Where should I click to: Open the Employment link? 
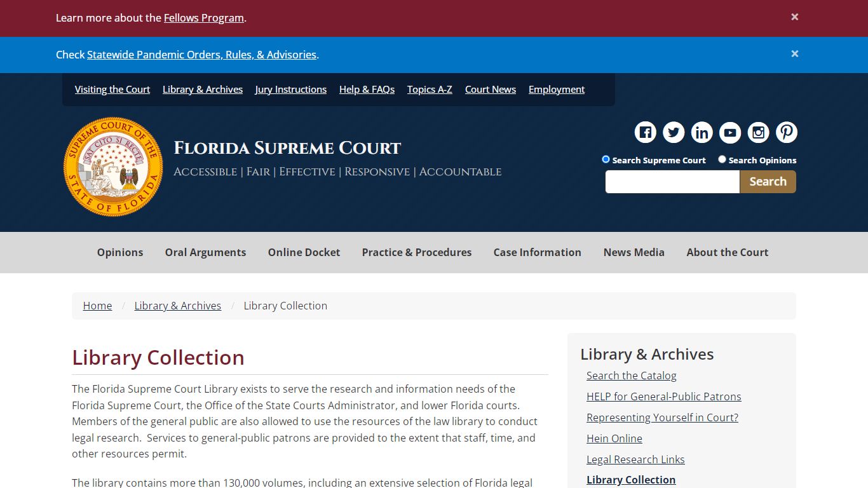pyautogui.click(x=557, y=90)
